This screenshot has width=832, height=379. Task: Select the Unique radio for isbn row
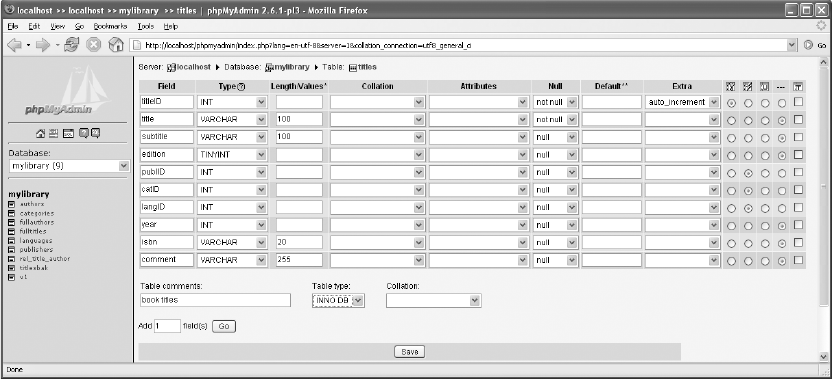[x=765, y=243]
